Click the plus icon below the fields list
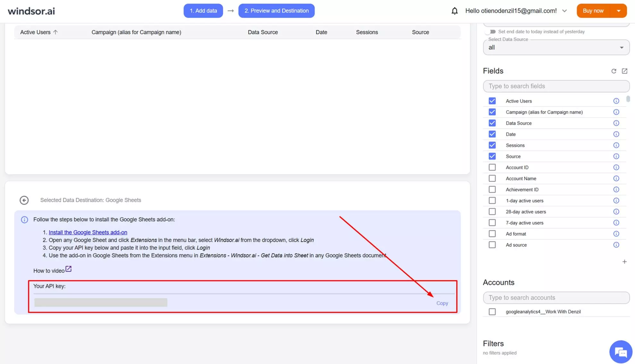Viewport: 635px width, 364px height. point(624,262)
